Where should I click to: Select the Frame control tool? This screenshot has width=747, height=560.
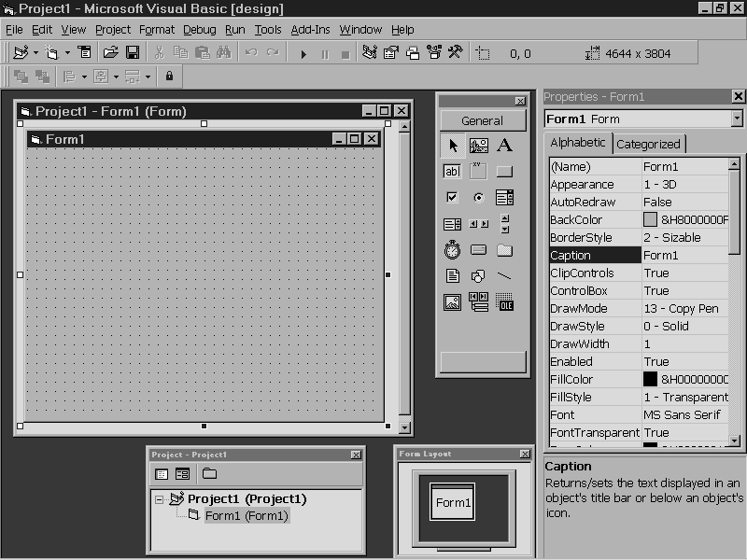(x=478, y=171)
